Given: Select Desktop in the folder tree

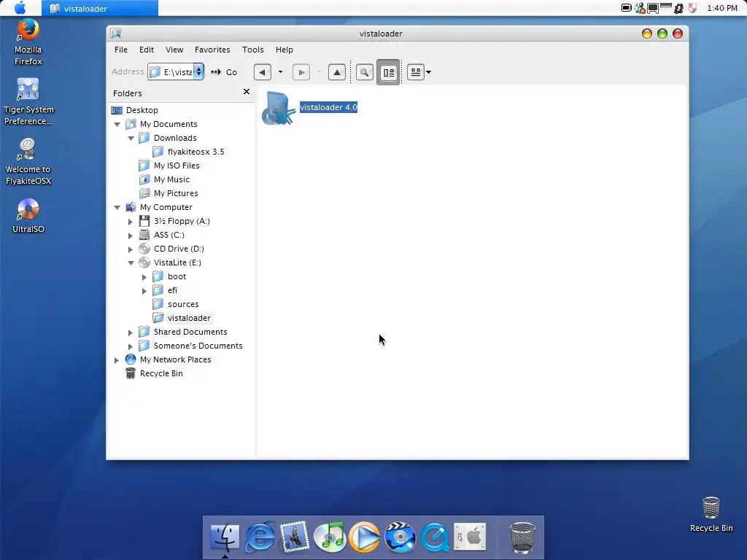Looking at the screenshot, I should pos(142,110).
